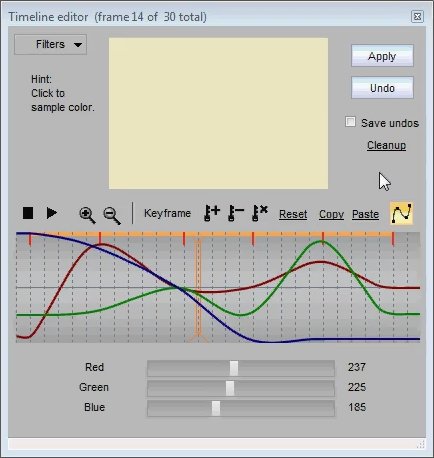Image resolution: width=434 pixels, height=458 pixels.
Task: Click the Green value 225
Action: point(357,387)
